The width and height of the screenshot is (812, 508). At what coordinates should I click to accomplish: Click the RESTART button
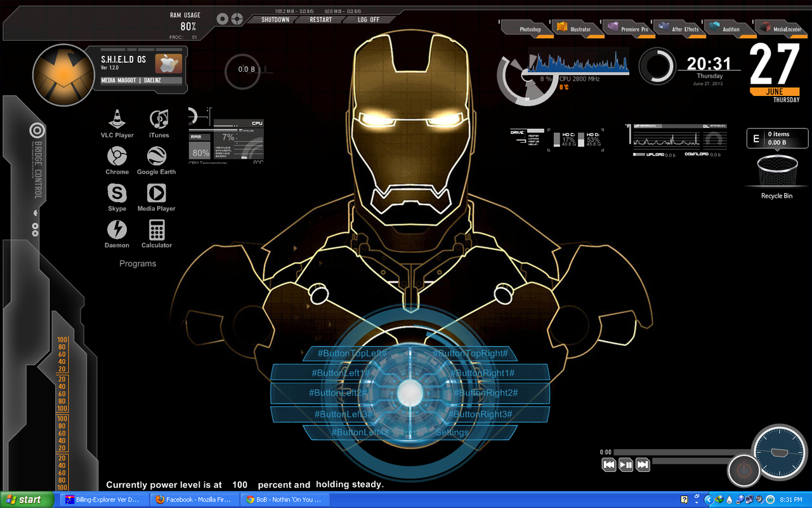[x=321, y=20]
